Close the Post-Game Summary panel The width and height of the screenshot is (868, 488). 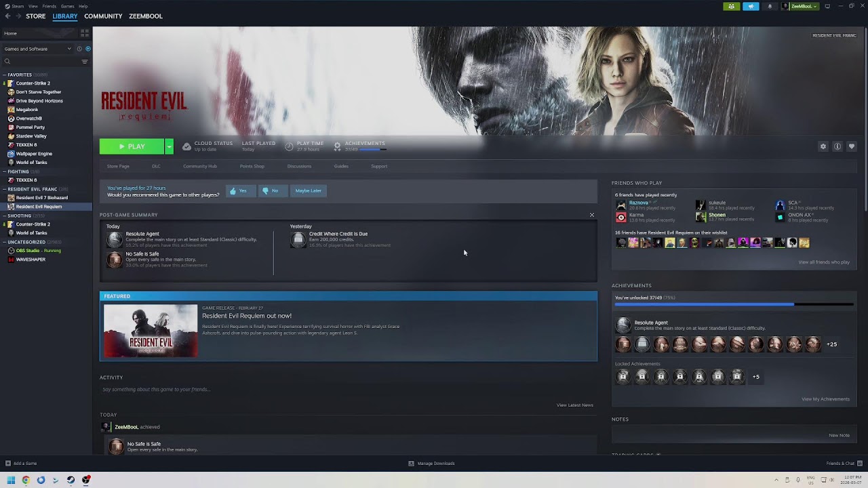click(x=592, y=215)
